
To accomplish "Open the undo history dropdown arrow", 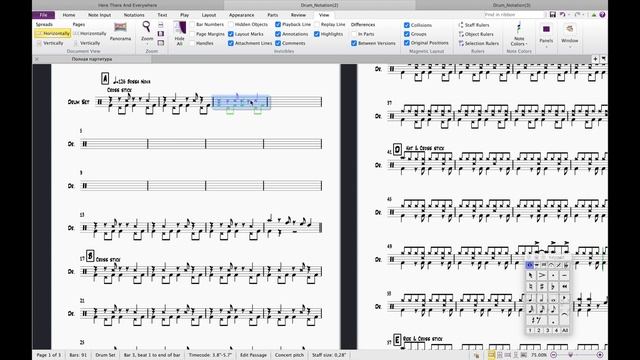I will [569, 15].
